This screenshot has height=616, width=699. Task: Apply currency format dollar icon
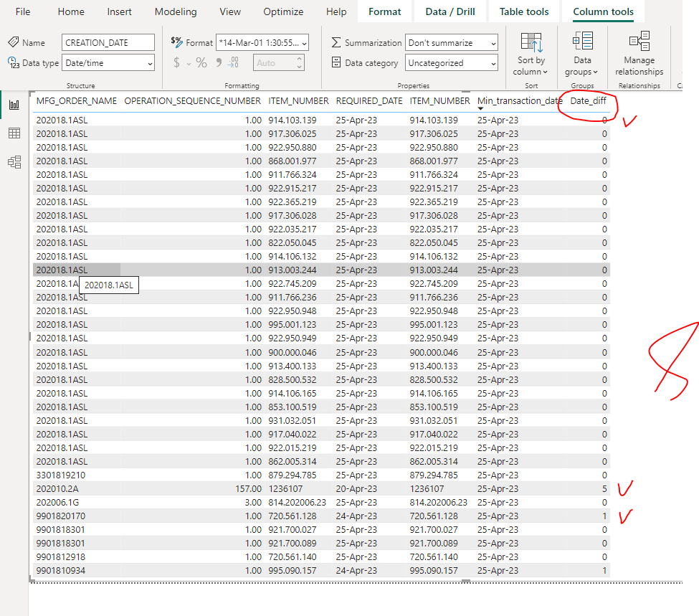(x=176, y=63)
